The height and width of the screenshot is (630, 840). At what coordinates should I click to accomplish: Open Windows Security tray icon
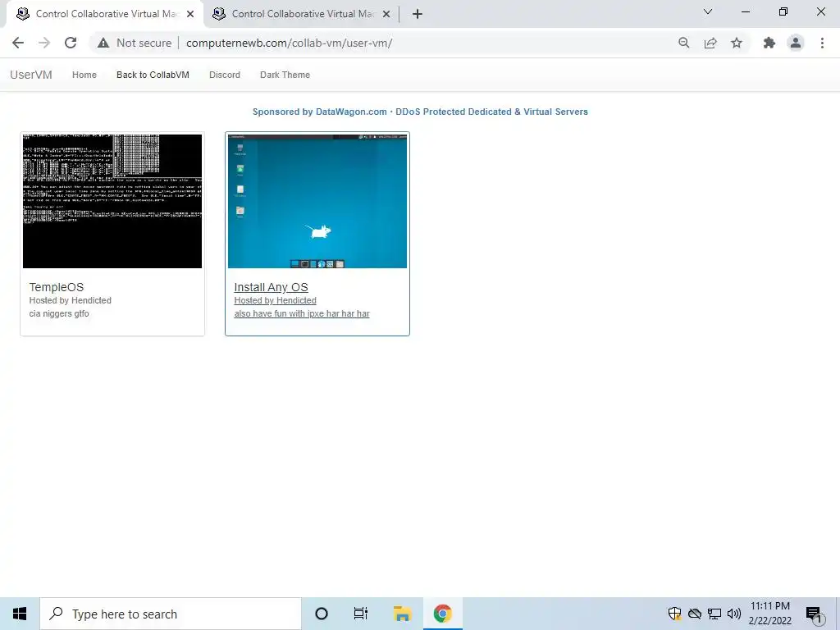pos(674,614)
